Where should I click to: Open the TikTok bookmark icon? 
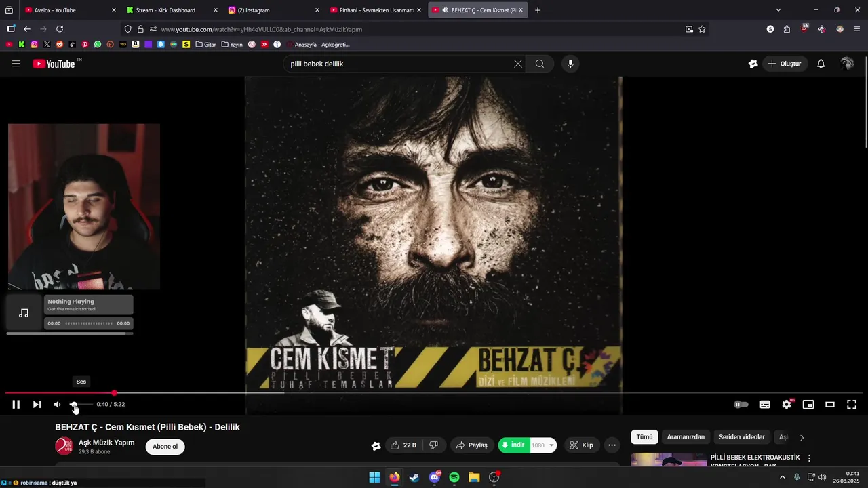click(x=72, y=45)
